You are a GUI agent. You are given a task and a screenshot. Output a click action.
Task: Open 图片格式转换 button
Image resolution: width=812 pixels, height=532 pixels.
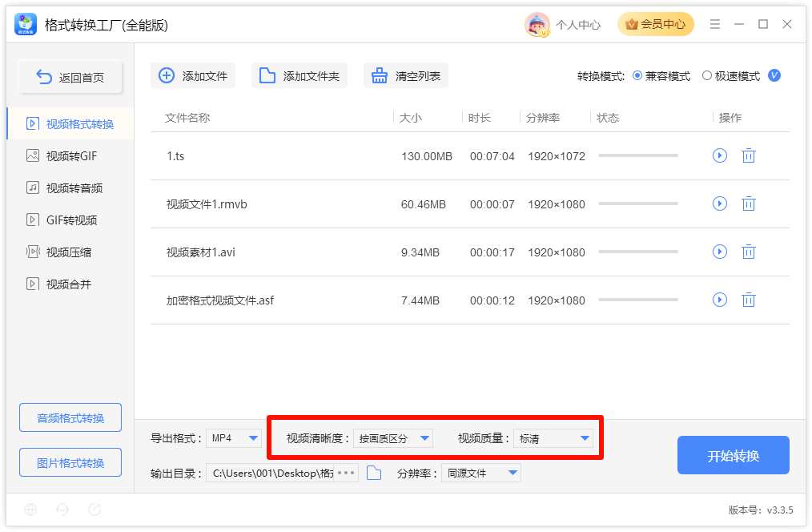click(x=70, y=462)
